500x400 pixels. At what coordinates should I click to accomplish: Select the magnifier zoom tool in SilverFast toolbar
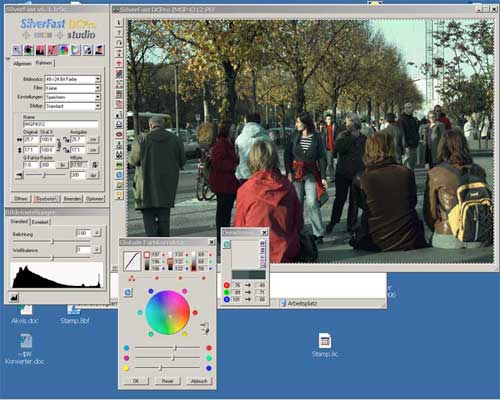pyautogui.click(x=17, y=50)
